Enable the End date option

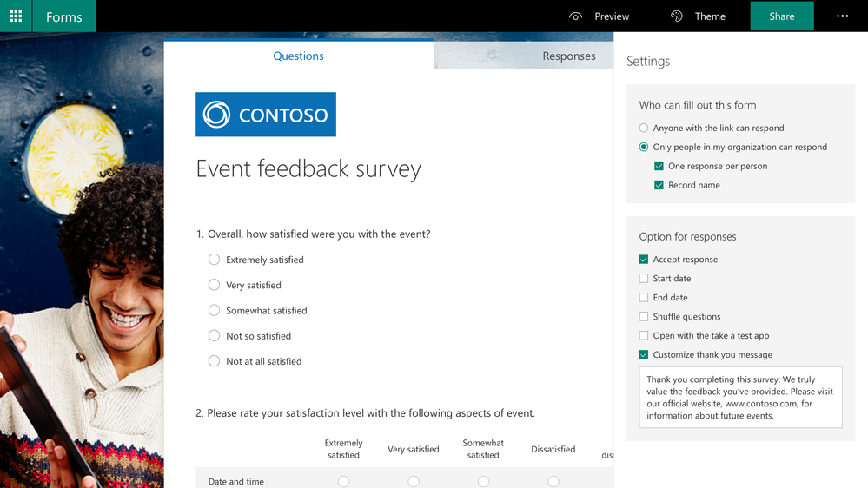pos(643,298)
